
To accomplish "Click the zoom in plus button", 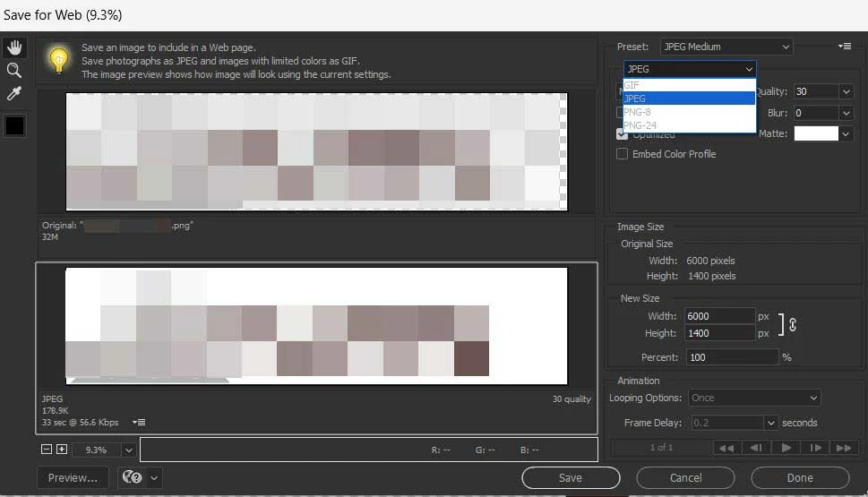I will (62, 450).
